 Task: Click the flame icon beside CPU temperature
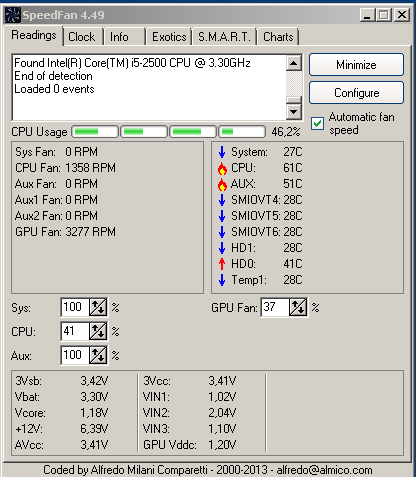coord(222,168)
